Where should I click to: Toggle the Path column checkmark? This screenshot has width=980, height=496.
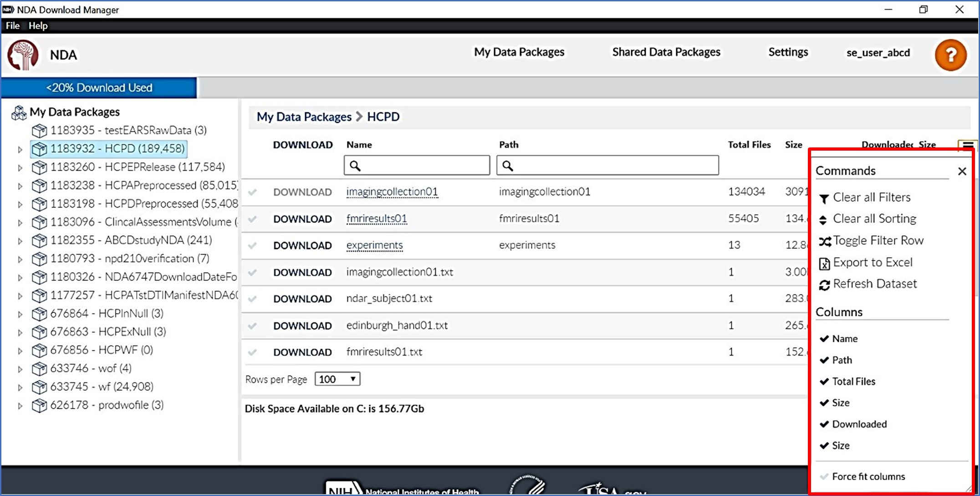[824, 360]
